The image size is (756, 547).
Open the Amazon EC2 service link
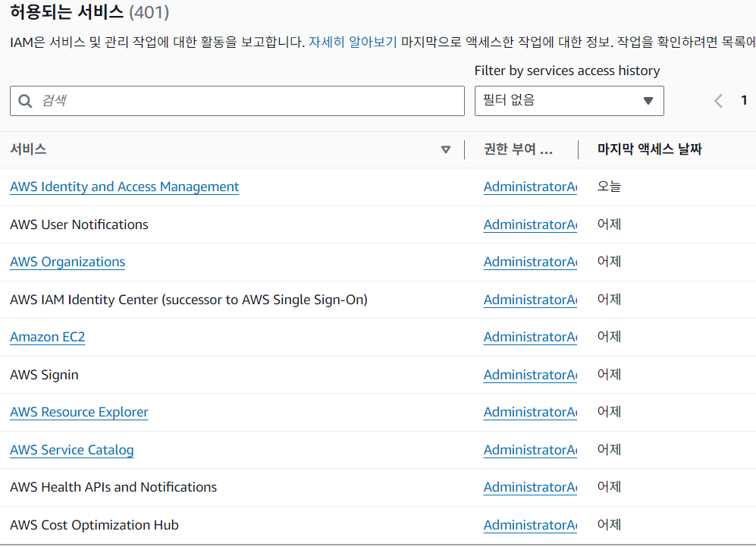tap(47, 337)
